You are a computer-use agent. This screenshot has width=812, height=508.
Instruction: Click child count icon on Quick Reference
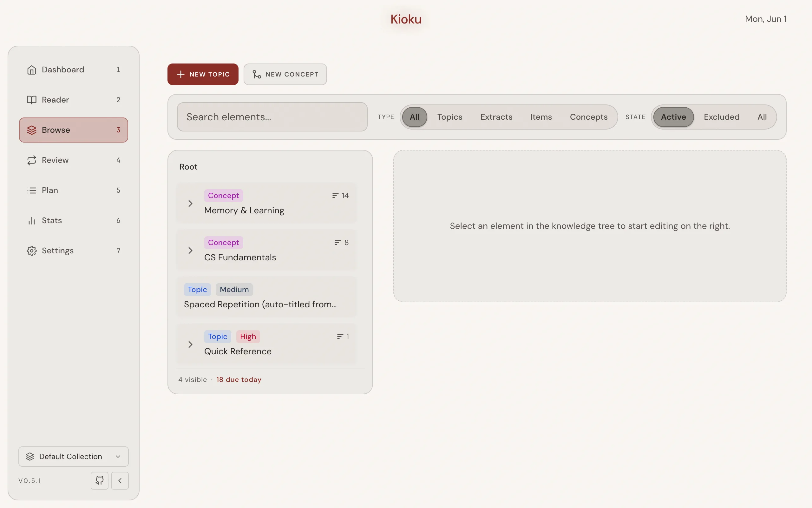coord(340,337)
